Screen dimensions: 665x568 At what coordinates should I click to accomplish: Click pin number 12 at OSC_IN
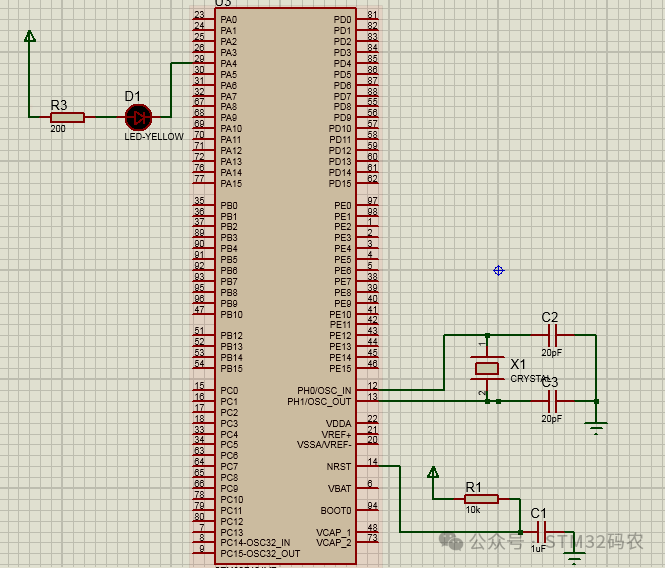[x=372, y=386]
